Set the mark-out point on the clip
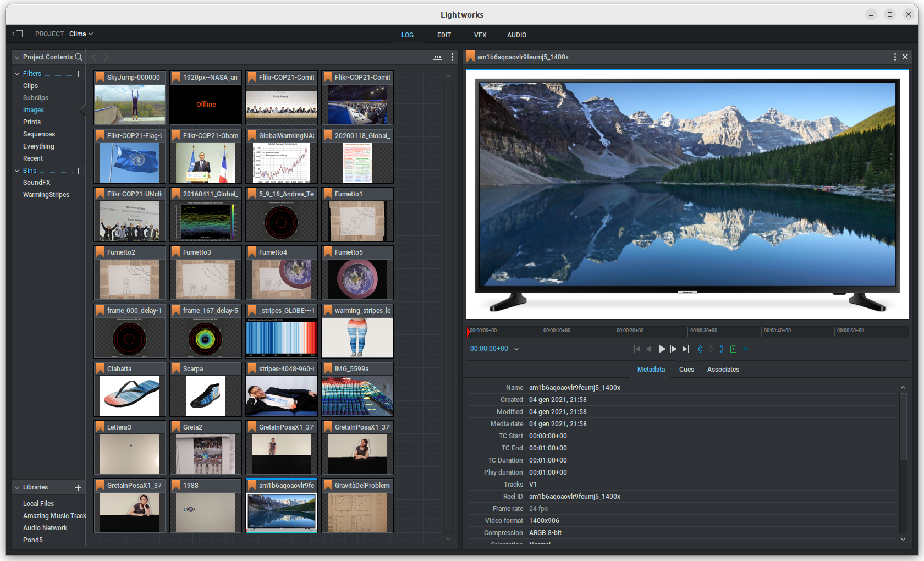Viewport: 924px width, 561px height. click(721, 349)
